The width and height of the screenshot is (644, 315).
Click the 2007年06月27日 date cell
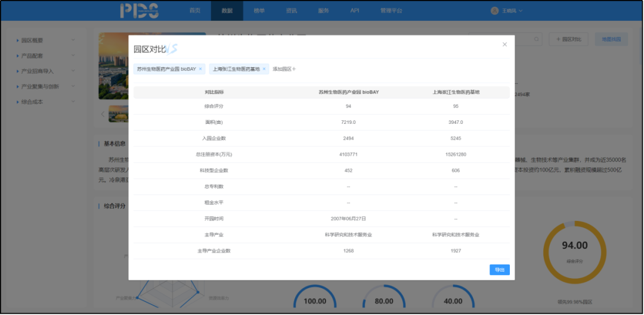pos(348,219)
